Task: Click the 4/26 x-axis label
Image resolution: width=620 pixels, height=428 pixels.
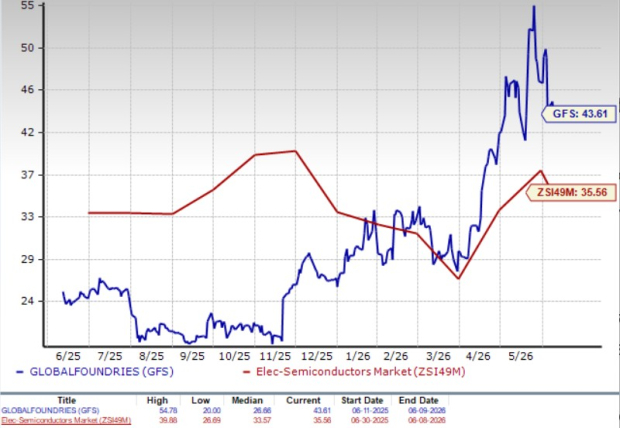Action: [477, 356]
